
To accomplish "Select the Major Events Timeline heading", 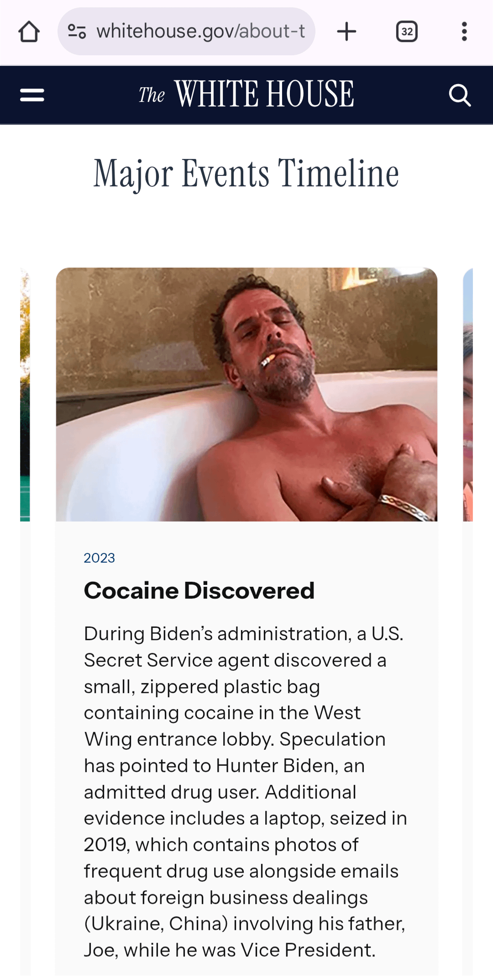I will (x=246, y=174).
